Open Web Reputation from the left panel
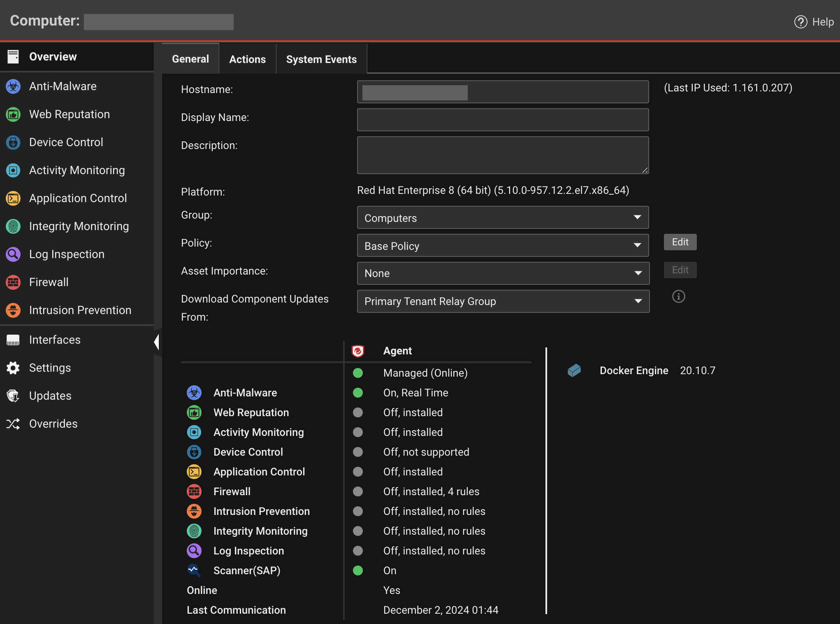840x624 pixels. (x=13, y=114)
